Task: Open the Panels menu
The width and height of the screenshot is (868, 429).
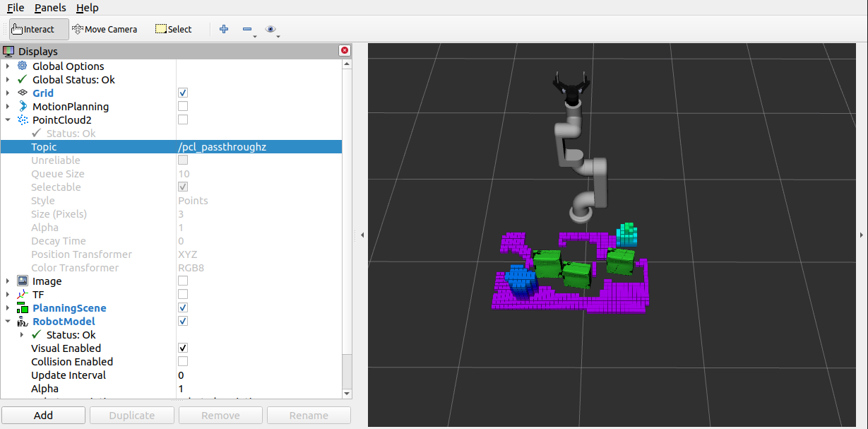Action: click(x=50, y=8)
